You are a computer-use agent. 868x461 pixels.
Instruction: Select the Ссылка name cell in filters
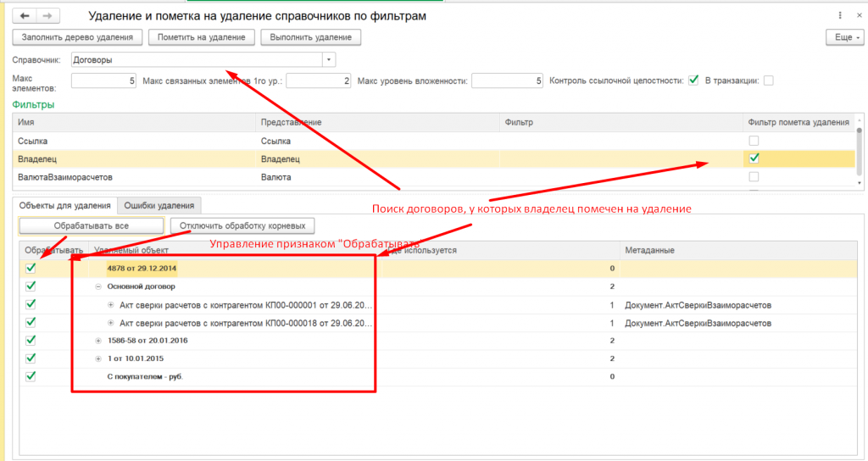click(x=134, y=142)
